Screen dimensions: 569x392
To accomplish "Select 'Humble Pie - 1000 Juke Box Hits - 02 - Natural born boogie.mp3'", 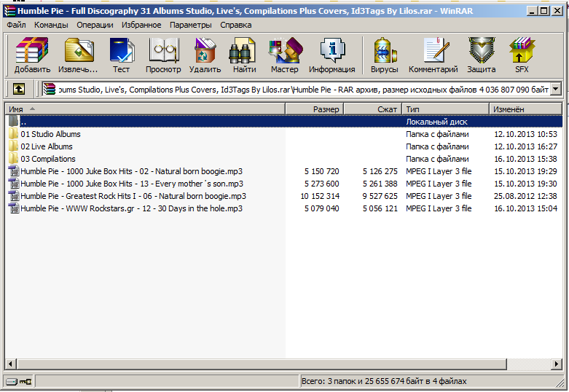I will click(131, 171).
